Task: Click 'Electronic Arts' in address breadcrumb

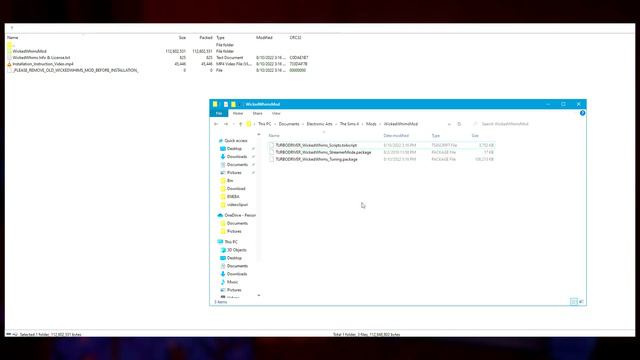Action: pyautogui.click(x=319, y=124)
